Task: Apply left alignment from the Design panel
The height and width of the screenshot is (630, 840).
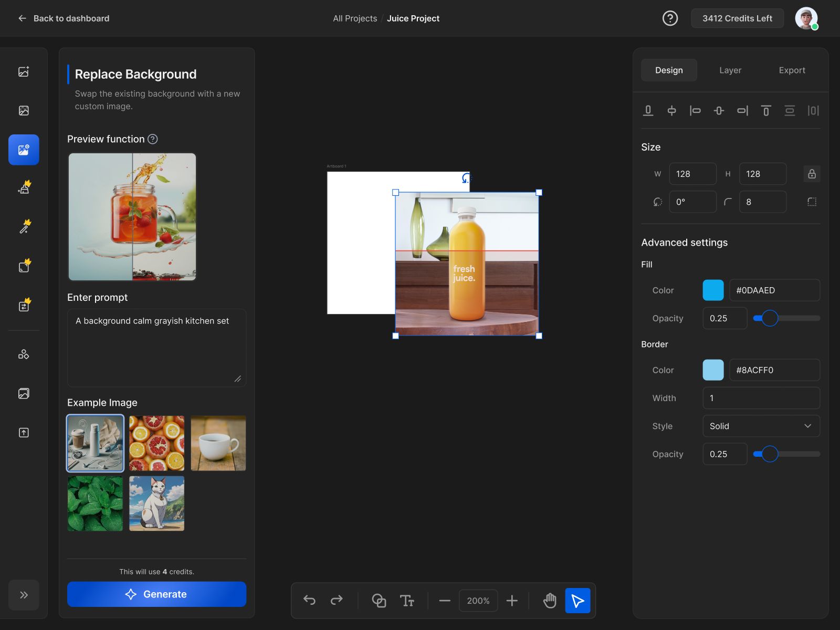Action: click(x=695, y=111)
